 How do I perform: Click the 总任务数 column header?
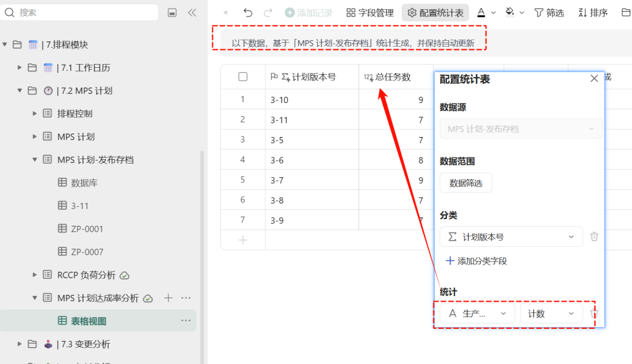click(396, 77)
